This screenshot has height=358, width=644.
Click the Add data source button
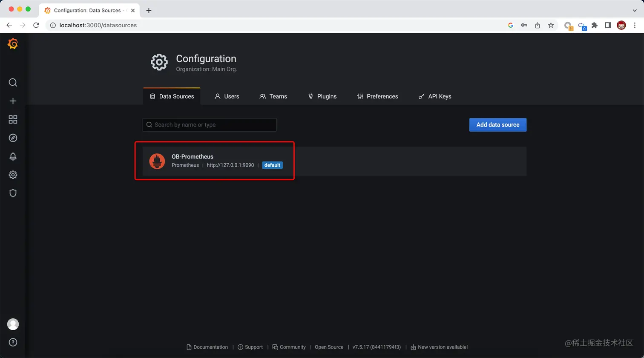click(498, 125)
